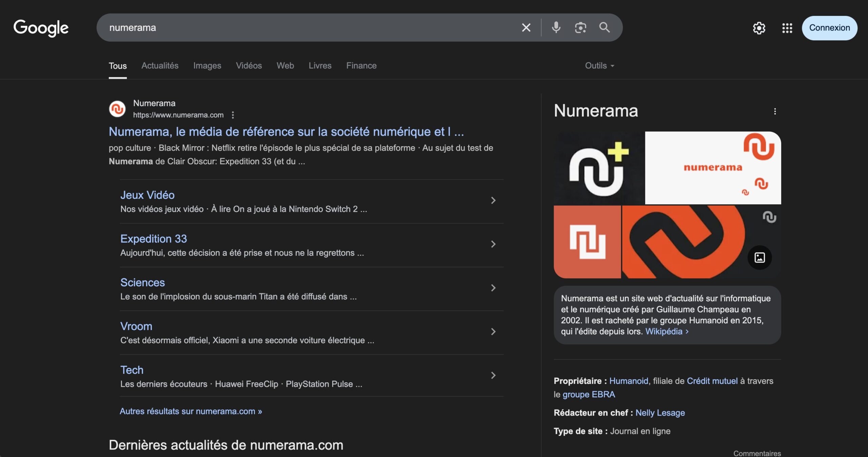The image size is (868, 457).
Task: Open more images button on logo collage
Action: point(759,258)
